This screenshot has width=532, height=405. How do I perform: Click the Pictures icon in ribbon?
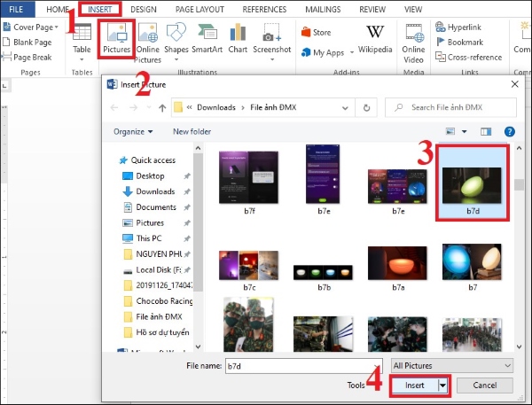116,37
